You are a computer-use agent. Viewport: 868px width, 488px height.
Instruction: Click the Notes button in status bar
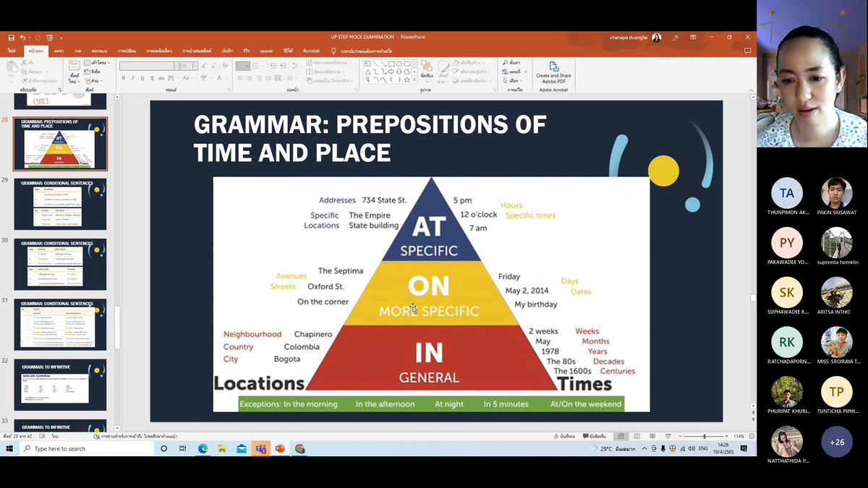[x=563, y=437]
